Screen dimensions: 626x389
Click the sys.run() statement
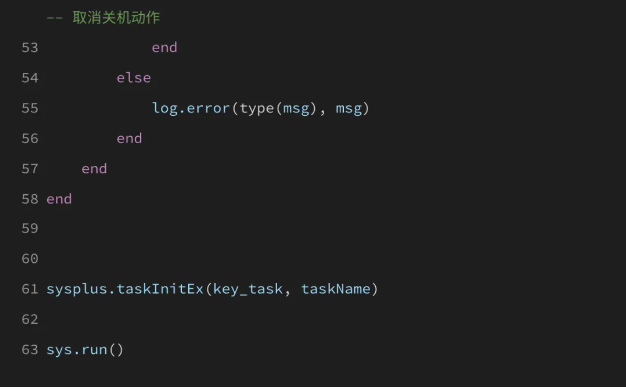(85, 350)
